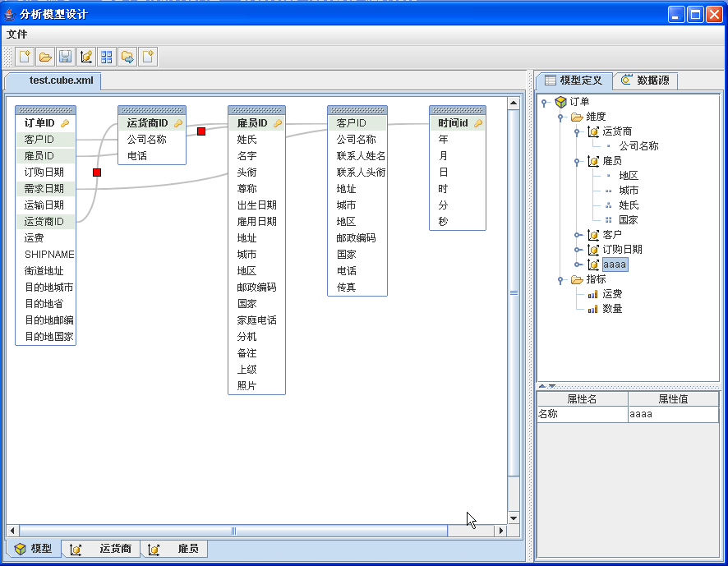Select the 姓氏 level under 雇员 in tree
This screenshot has width=728, height=566.
629,205
